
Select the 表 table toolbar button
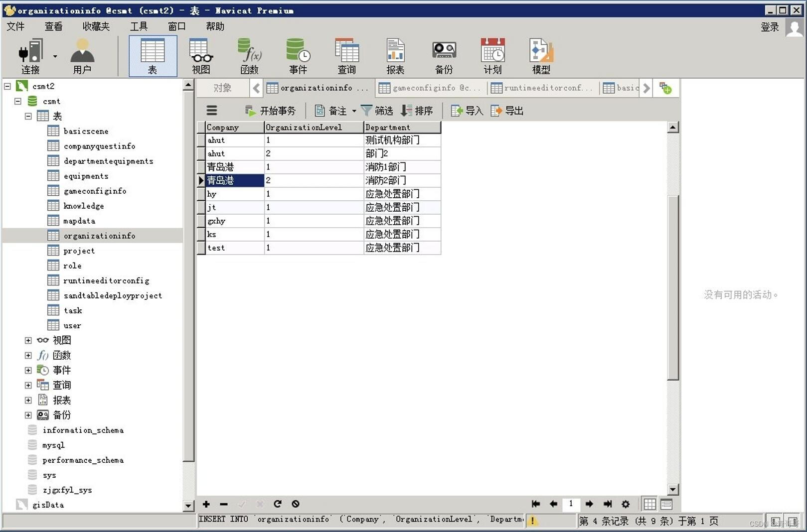point(153,56)
